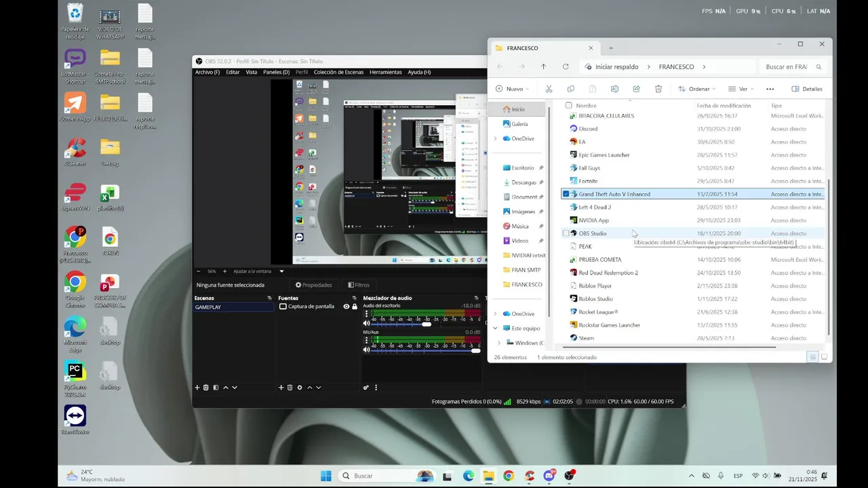
Task: Go up one folder level in Explorer
Action: pyautogui.click(x=543, y=66)
